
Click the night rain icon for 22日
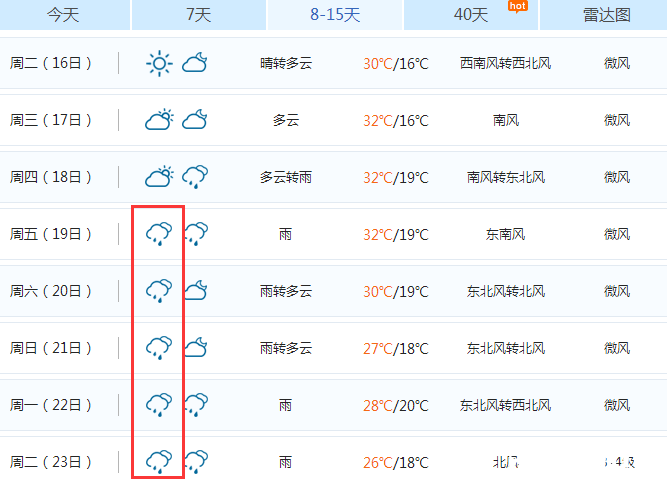196,405
